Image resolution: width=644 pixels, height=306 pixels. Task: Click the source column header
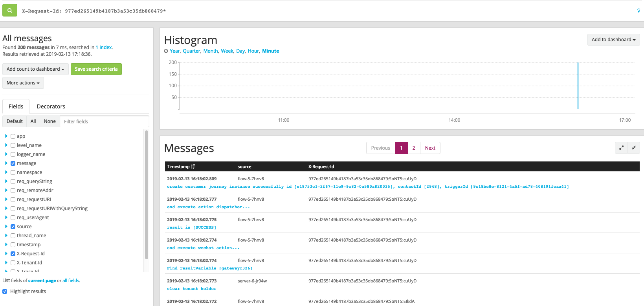pyautogui.click(x=244, y=167)
